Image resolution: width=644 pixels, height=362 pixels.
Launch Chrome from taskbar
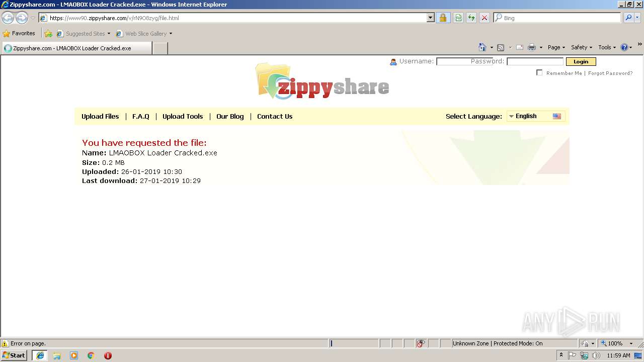point(91,355)
